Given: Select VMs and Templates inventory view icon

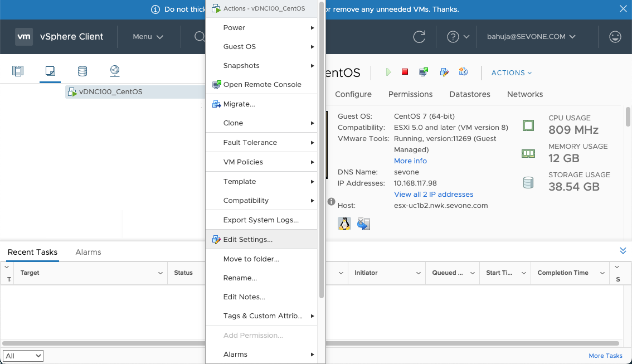Looking at the screenshot, I should point(50,71).
